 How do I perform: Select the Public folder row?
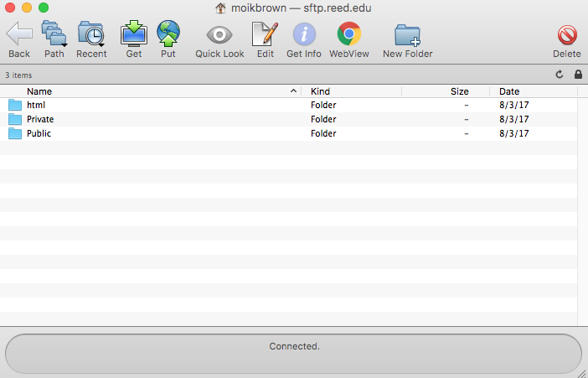39,133
